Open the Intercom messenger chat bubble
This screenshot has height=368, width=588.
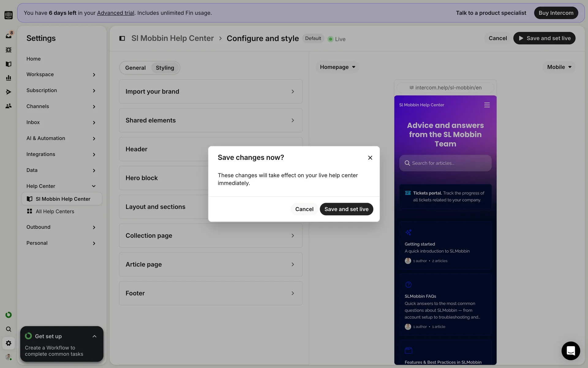click(571, 351)
